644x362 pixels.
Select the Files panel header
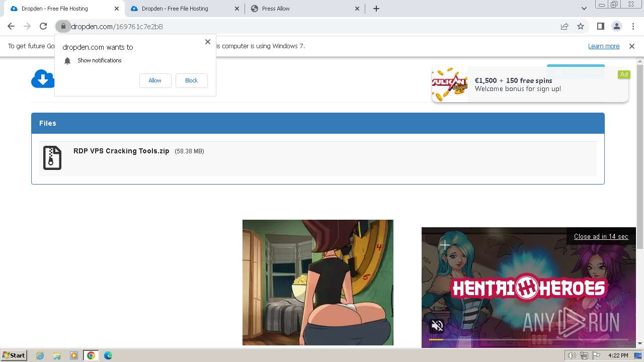click(x=317, y=123)
